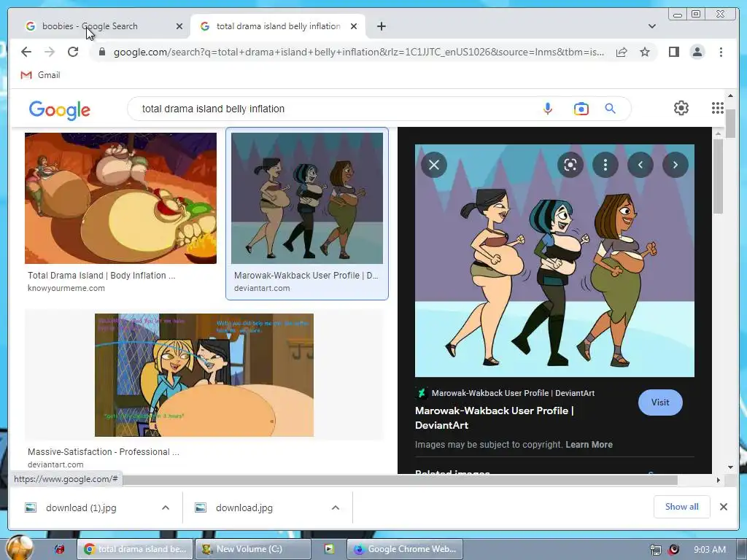This screenshot has height=560, width=747.
Task: Click the Google logo
Action: [60, 110]
